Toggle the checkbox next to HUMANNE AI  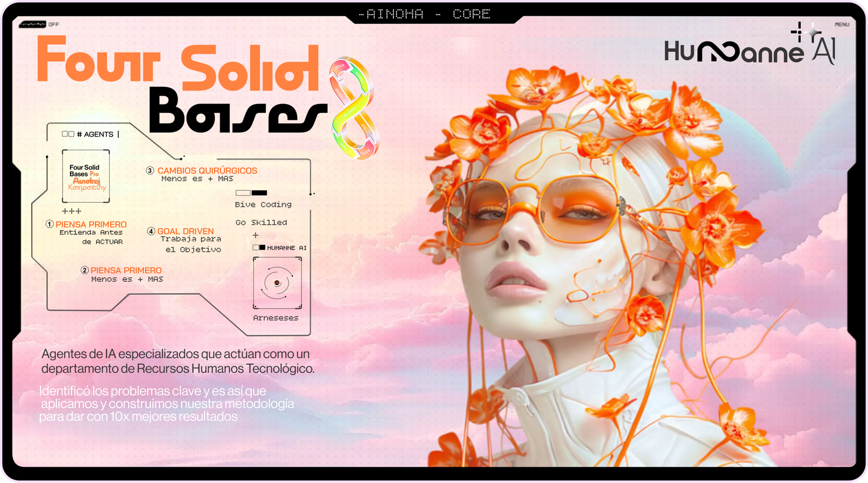click(x=259, y=248)
